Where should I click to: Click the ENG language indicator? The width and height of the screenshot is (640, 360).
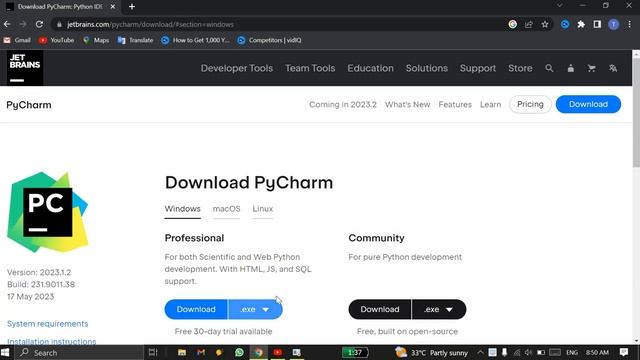click(x=572, y=352)
